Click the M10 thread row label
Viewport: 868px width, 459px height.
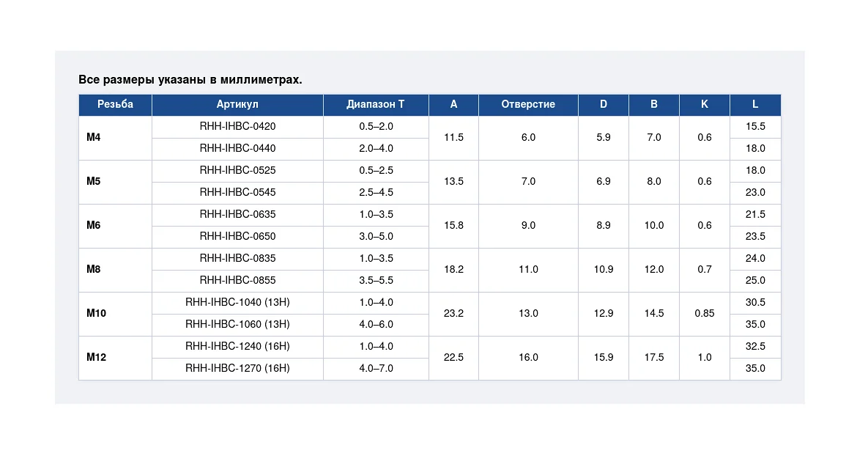(x=96, y=313)
